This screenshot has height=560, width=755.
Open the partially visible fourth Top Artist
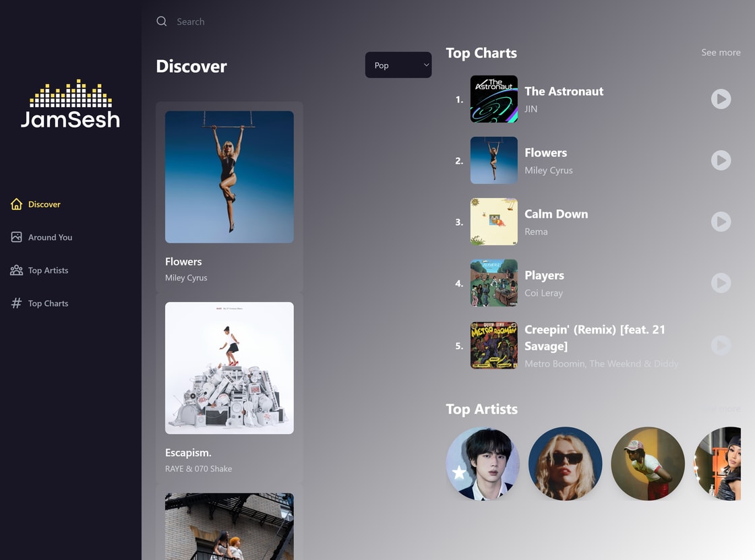[x=717, y=464]
